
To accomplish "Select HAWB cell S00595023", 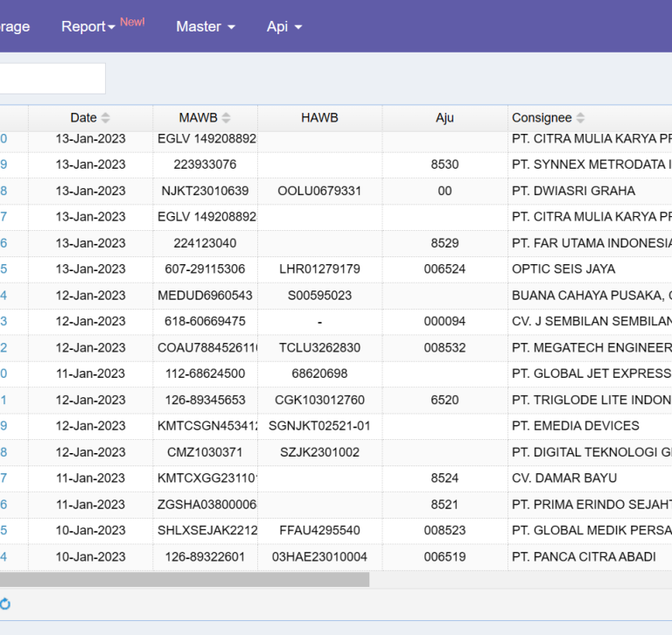I will [x=319, y=296].
